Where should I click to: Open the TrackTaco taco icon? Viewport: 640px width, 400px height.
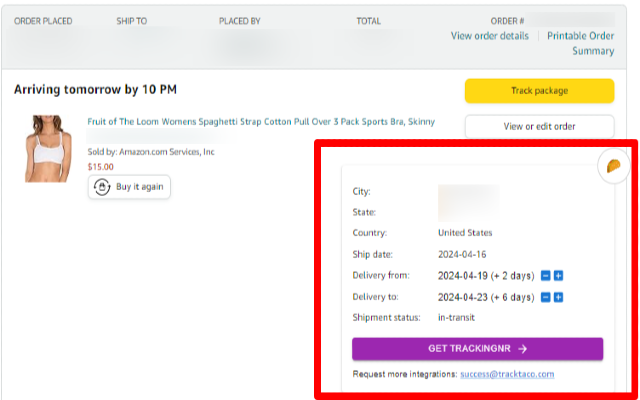613,166
